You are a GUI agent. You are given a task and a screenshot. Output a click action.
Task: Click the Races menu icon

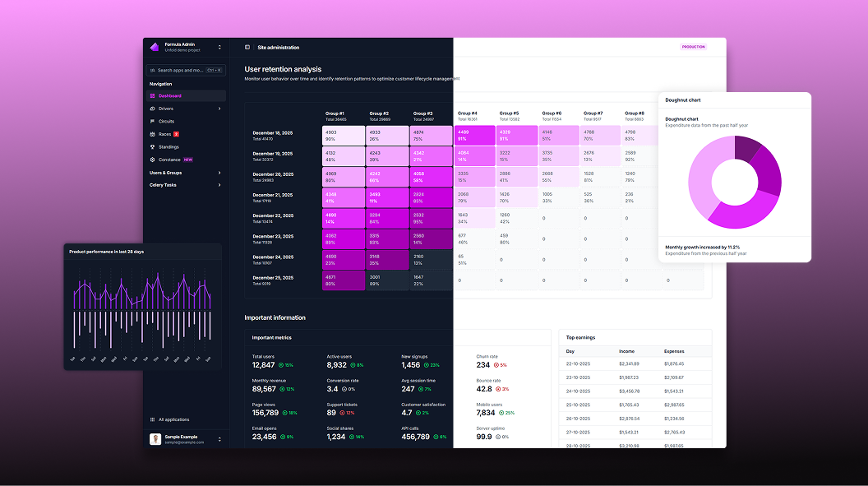coord(152,134)
